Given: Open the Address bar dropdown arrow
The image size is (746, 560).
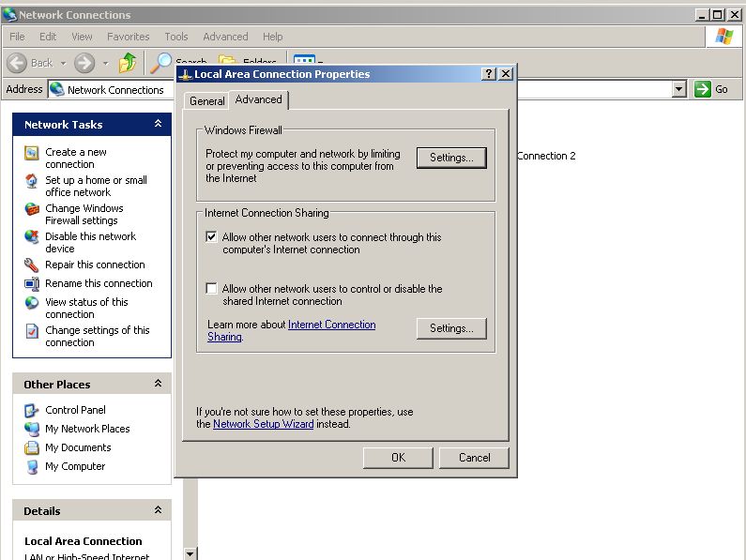Looking at the screenshot, I should coord(679,89).
